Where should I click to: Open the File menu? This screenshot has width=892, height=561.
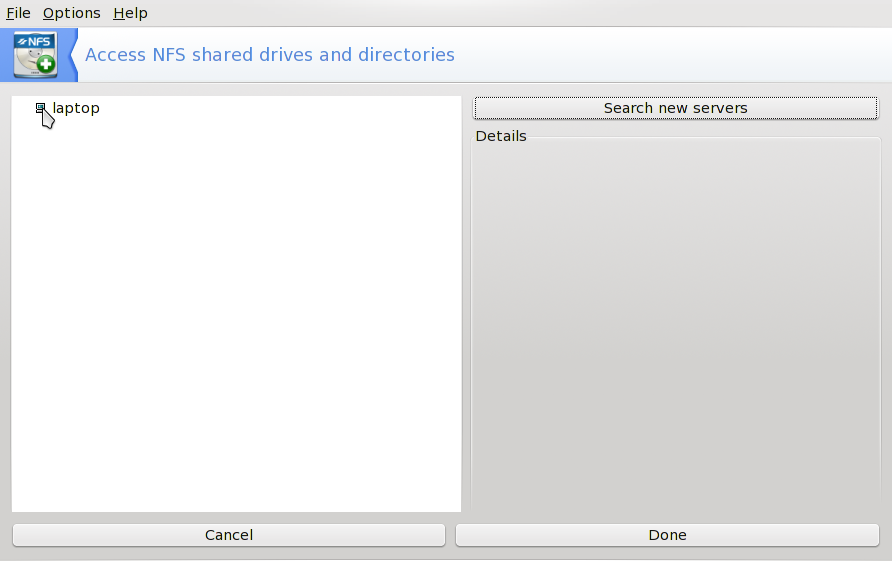click(18, 13)
